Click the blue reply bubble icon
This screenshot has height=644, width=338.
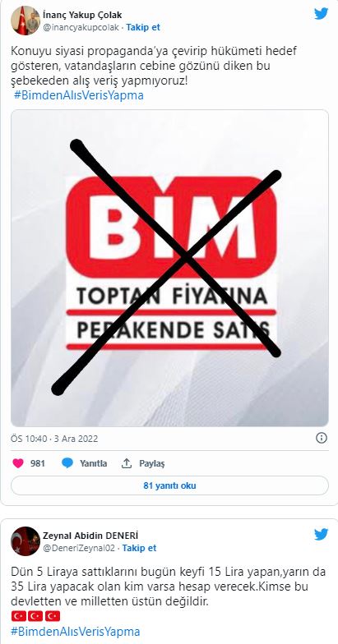[x=67, y=463]
